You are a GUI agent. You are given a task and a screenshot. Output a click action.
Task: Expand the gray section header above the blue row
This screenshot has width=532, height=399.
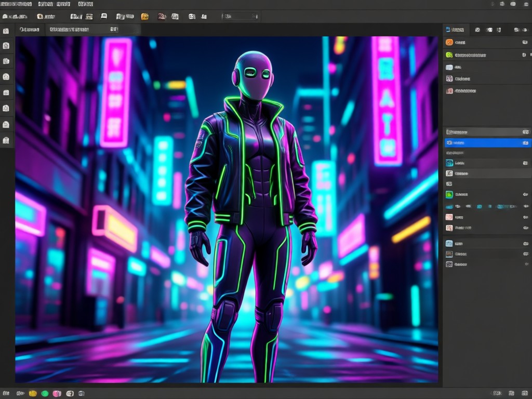click(487, 131)
